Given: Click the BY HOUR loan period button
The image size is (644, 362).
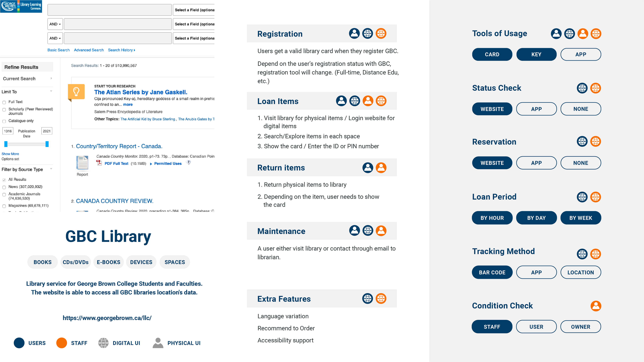Looking at the screenshot, I should 492,218.
